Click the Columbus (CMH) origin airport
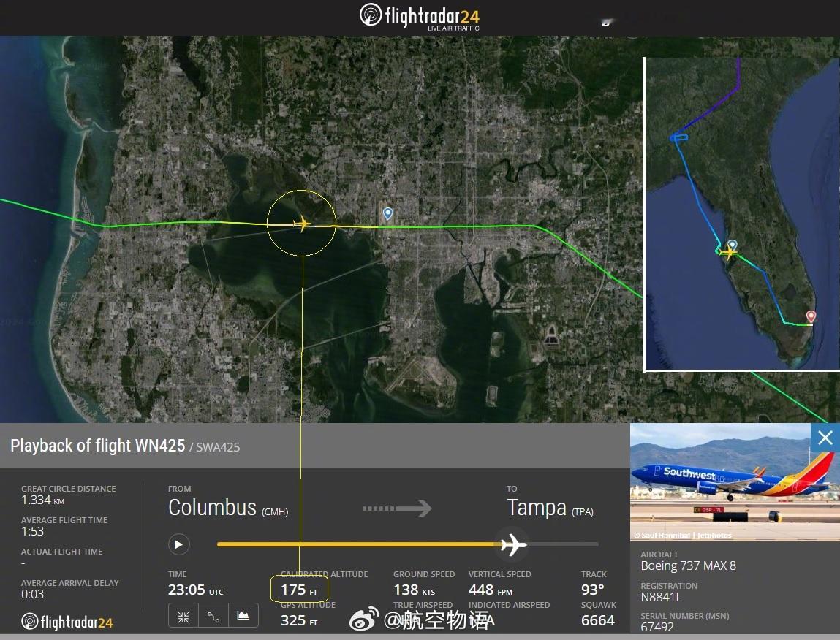Screen dimensions: 840x640 click(228, 508)
